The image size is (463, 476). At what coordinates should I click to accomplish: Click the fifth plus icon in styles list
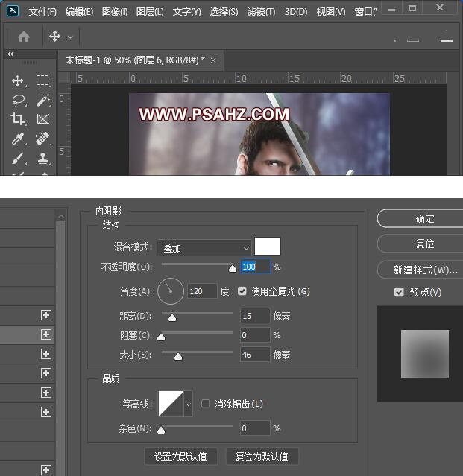pos(46,393)
